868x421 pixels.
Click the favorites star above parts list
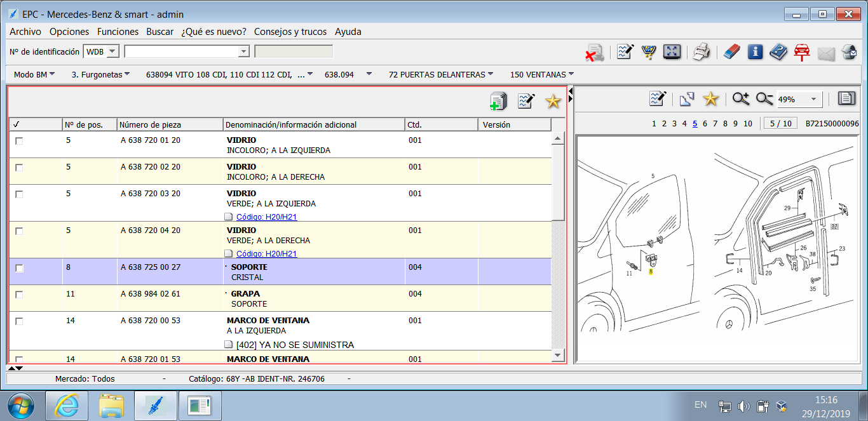coord(553,101)
